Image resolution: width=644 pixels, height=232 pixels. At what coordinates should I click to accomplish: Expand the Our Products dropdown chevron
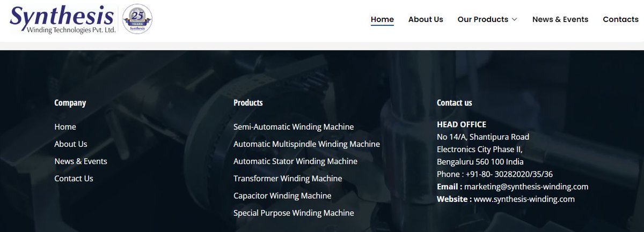pos(514,19)
